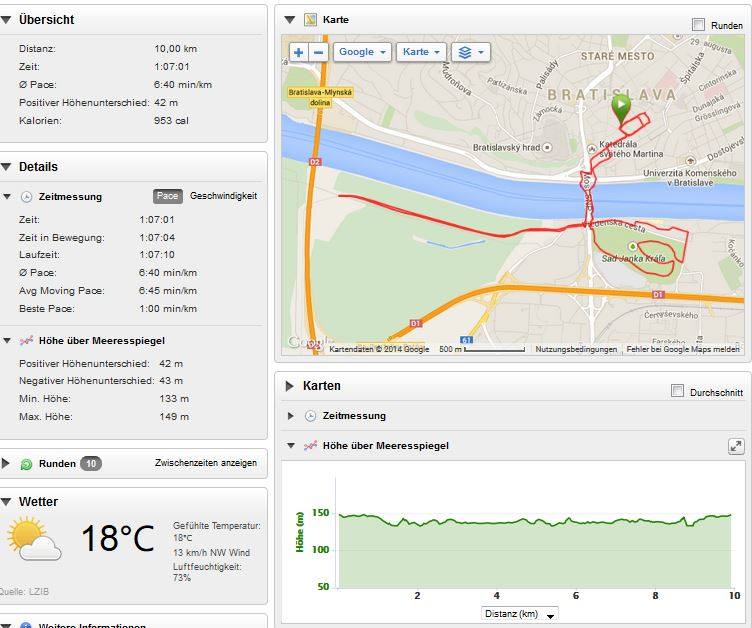Open the Karte map type dropdown

[420, 52]
